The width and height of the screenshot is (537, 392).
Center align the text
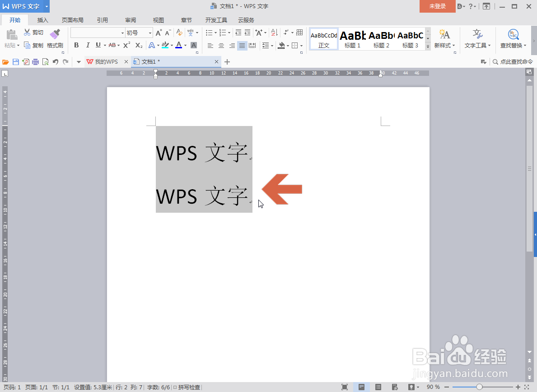coord(221,46)
